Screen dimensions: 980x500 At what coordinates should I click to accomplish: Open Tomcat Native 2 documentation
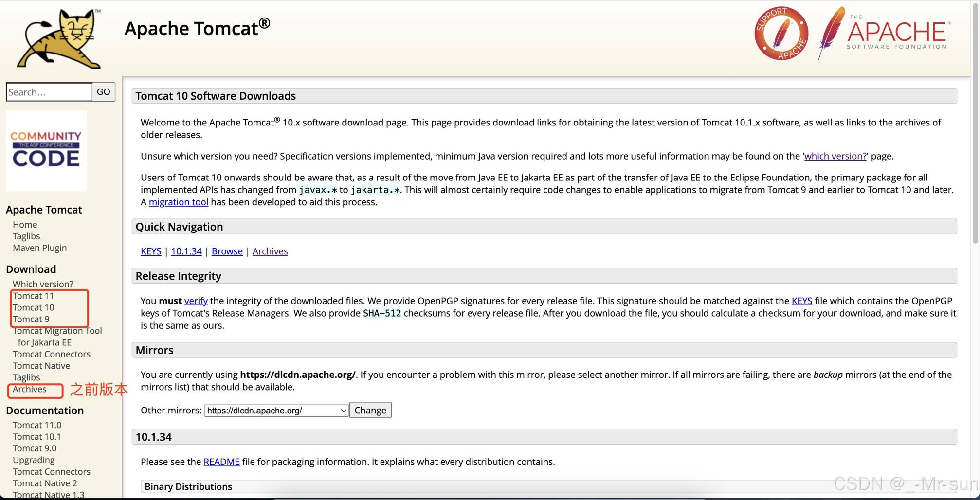click(x=45, y=483)
